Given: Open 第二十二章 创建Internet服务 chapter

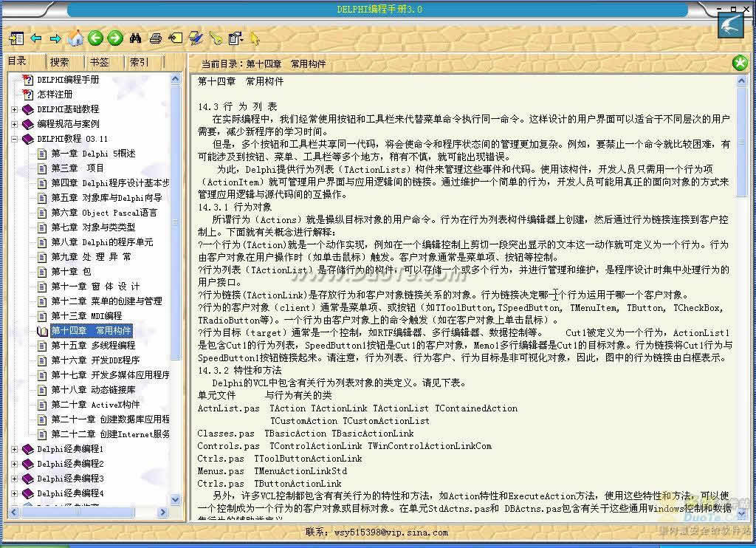Looking at the screenshot, I should point(111,434).
